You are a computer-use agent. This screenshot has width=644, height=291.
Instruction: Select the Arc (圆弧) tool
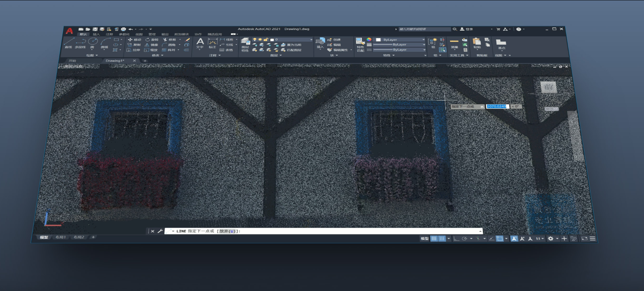[105, 44]
